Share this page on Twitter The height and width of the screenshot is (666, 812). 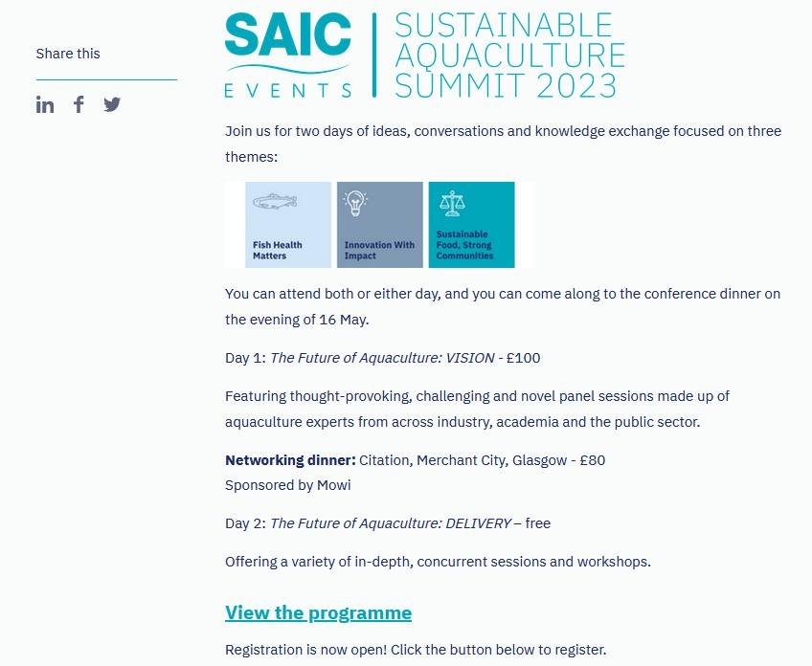(112, 104)
